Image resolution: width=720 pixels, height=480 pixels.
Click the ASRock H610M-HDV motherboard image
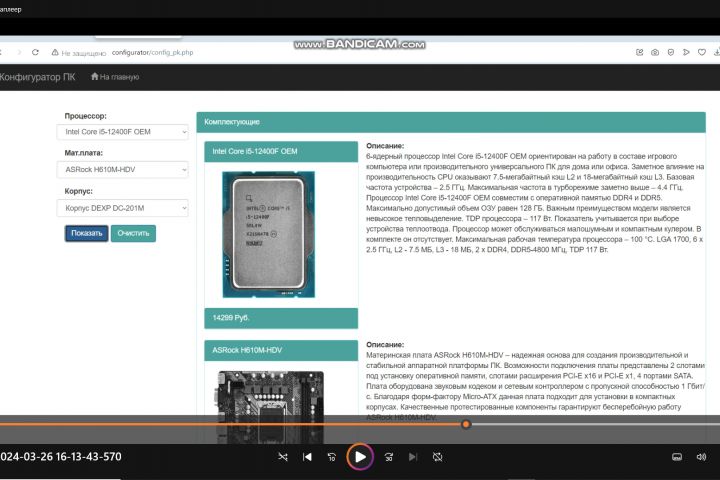(270, 407)
